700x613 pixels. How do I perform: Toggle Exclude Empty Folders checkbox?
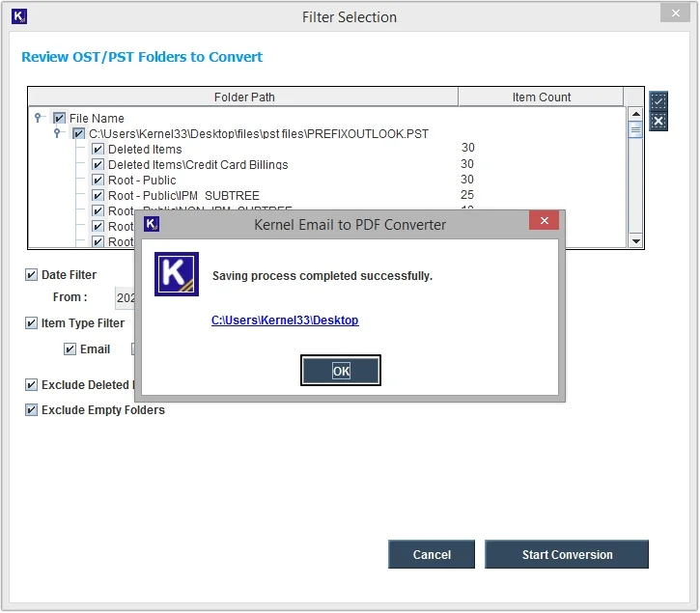point(31,409)
